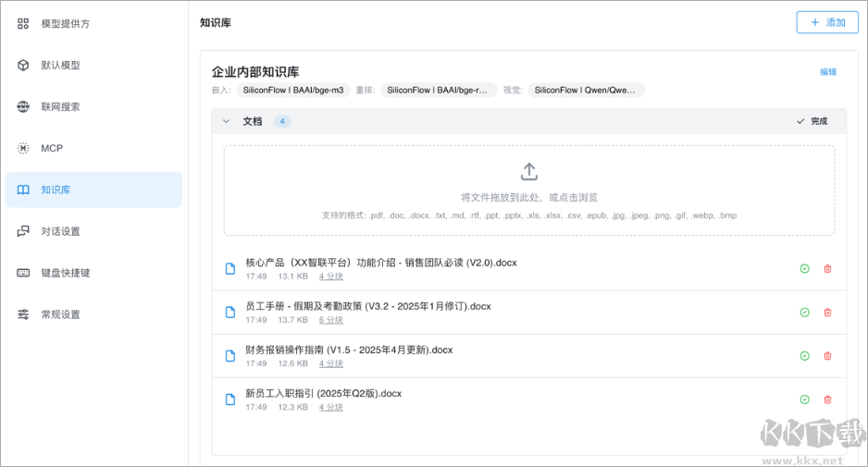This screenshot has width=868, height=467.
Task: Click the 联网搜索 globe icon
Action: 23,106
